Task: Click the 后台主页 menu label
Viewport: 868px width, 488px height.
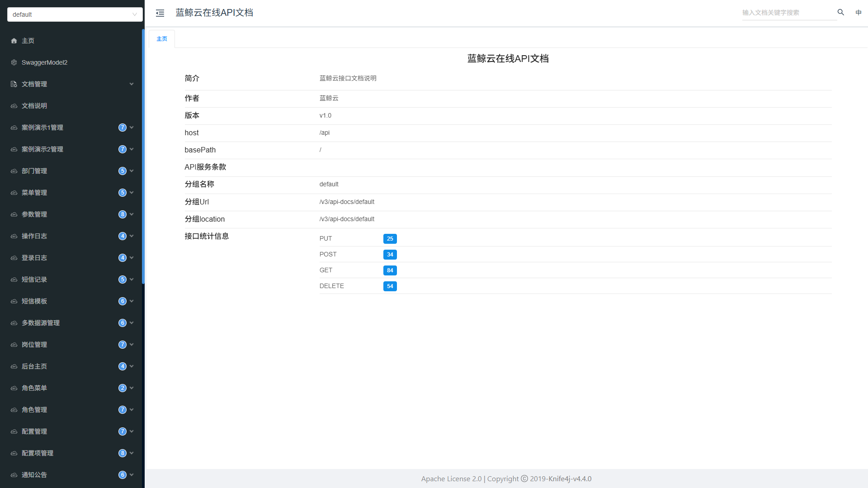Action: coord(34,366)
